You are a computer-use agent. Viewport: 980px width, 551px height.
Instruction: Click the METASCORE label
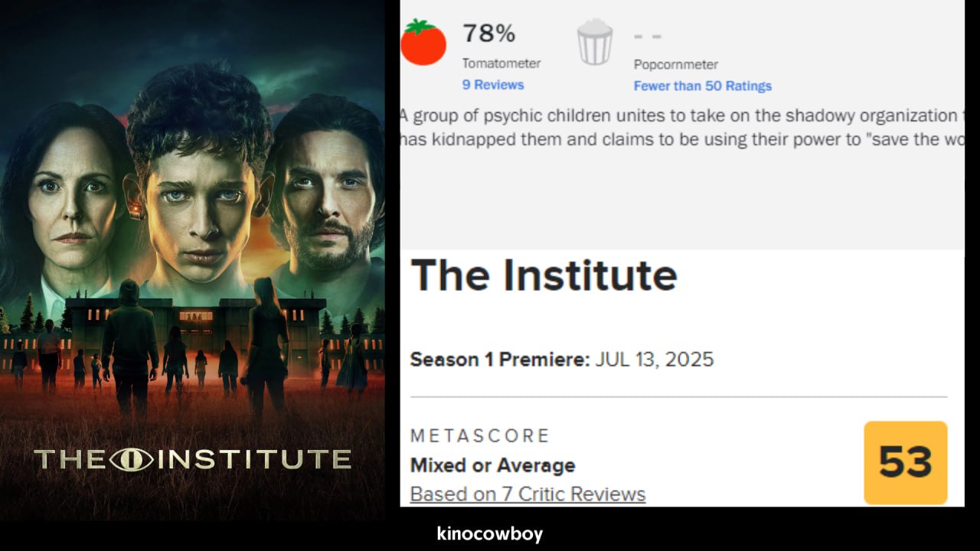480,436
